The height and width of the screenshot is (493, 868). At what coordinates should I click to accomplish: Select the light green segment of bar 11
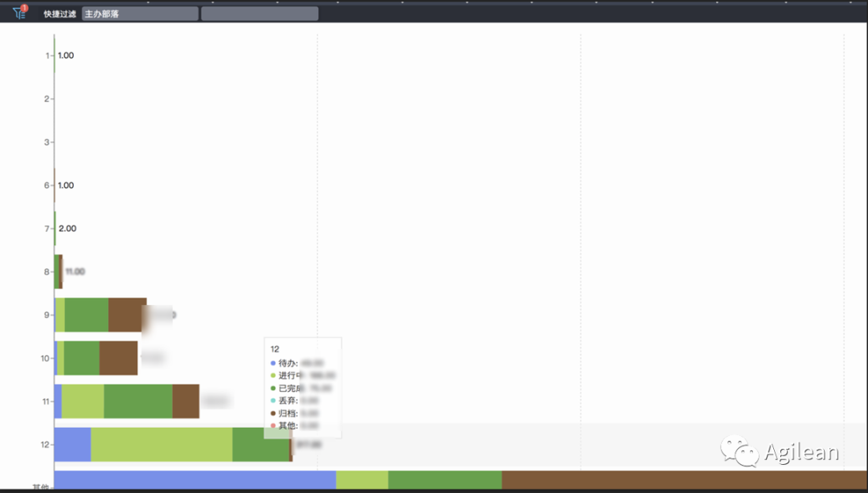point(83,401)
